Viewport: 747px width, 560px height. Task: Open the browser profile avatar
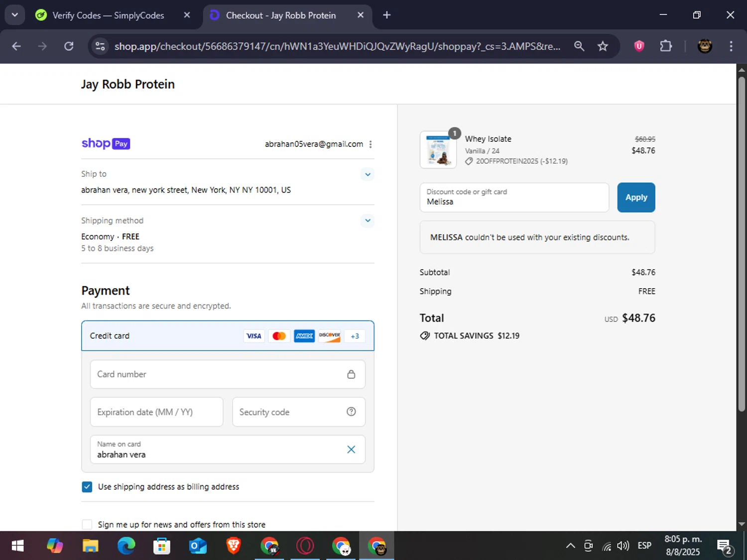coord(705,46)
